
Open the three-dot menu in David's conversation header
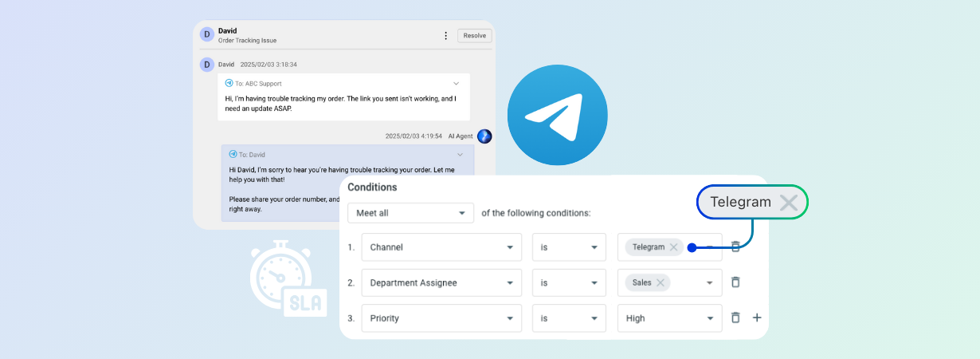pos(445,36)
